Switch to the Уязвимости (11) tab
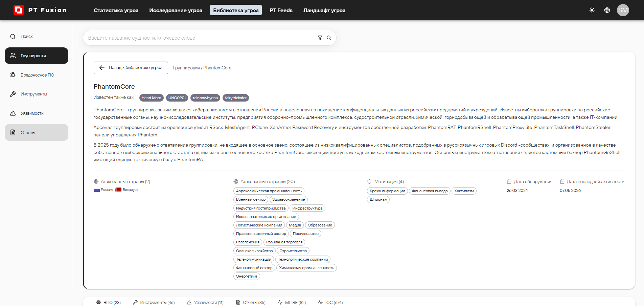 205,302
